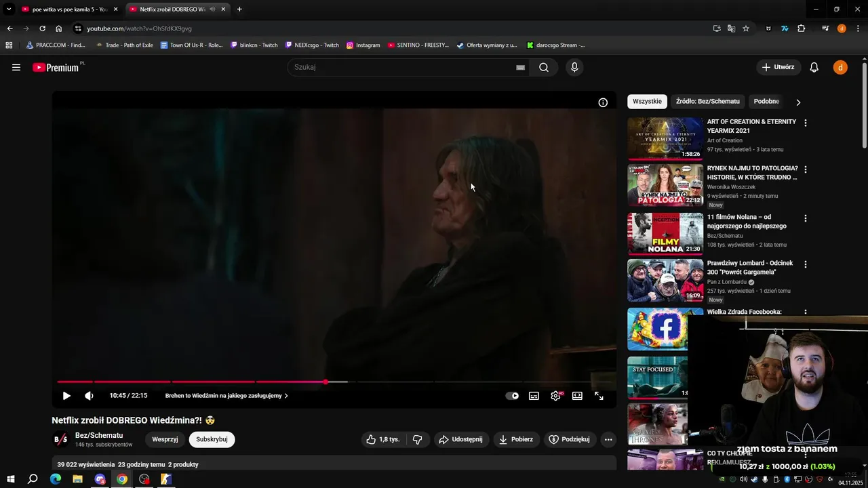Viewport: 868px width, 488px height.
Task: Send thanks via Podziękuj button
Action: click(x=570, y=439)
